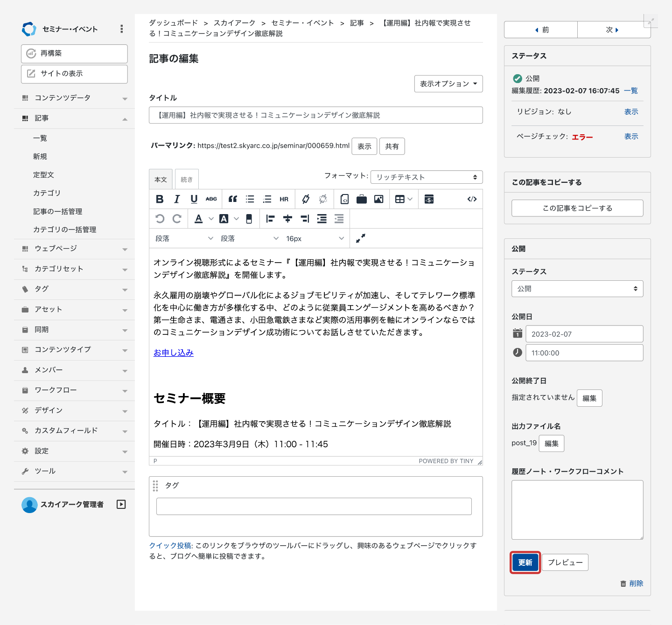Open text color picker arrow
This screenshot has width=672, height=625.
pos(211,219)
